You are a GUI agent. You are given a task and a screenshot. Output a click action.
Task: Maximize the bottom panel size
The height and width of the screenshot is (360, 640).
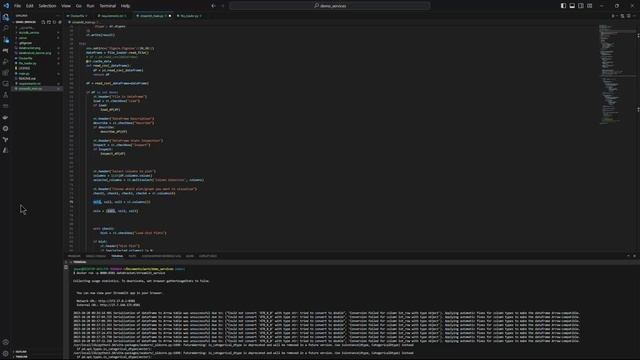click(x=628, y=256)
